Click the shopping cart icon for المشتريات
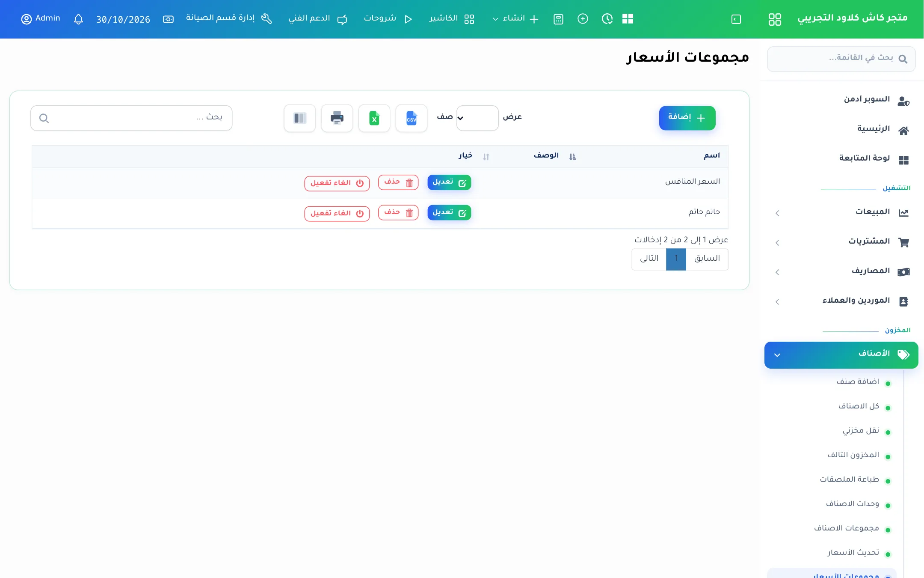924x578 pixels. pos(903,242)
